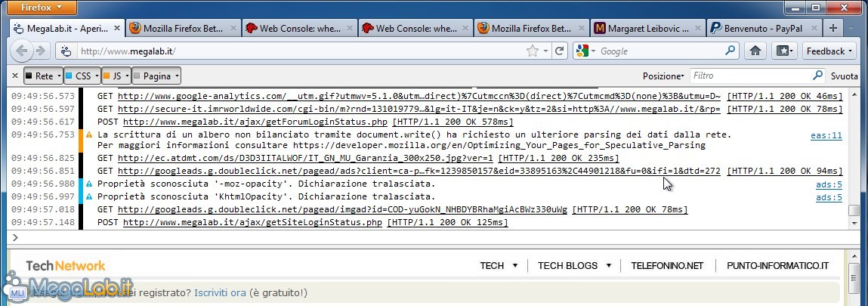Open the doubleclick pagead/imgad request link
Screen dimensions: 868x306
343,210
